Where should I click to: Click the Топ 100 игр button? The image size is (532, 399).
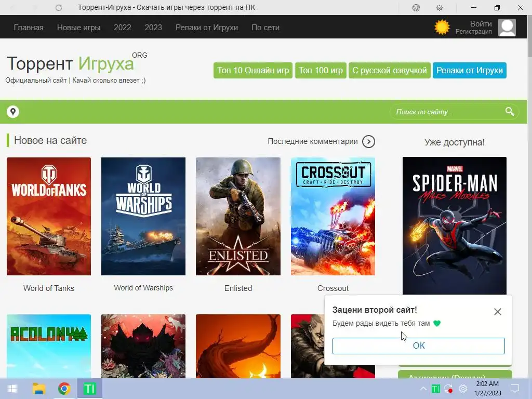click(321, 70)
